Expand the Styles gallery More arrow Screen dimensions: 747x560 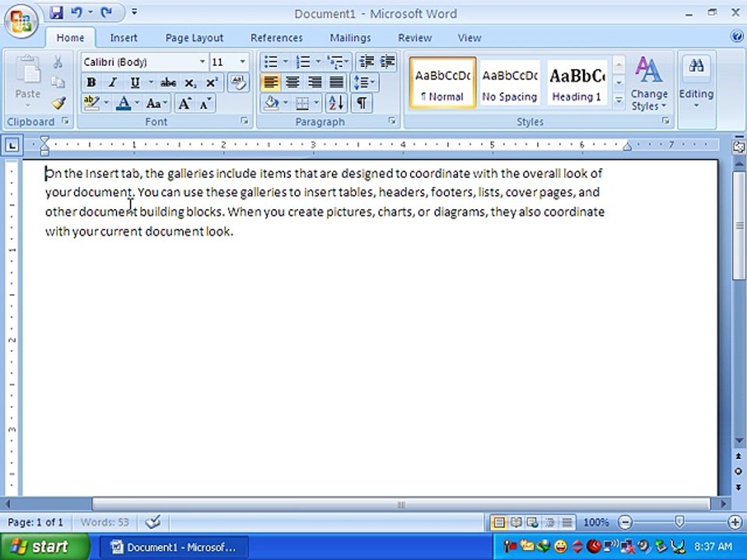619,101
